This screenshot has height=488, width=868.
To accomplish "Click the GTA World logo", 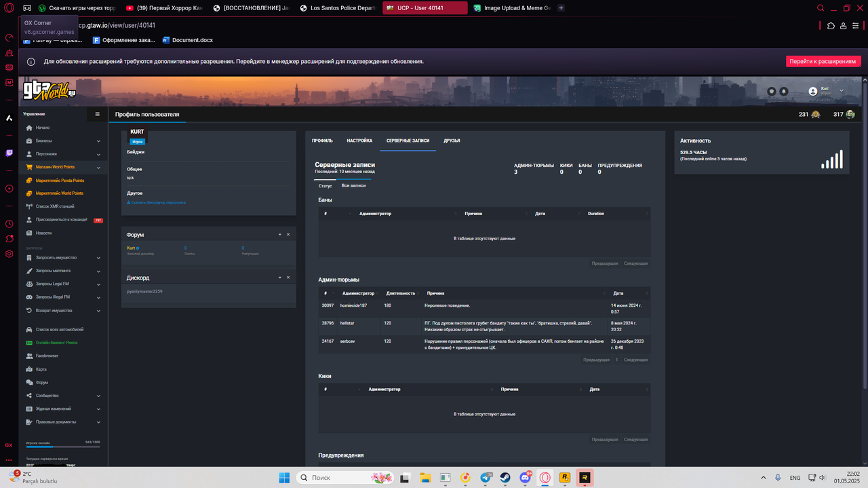I will (51, 90).
